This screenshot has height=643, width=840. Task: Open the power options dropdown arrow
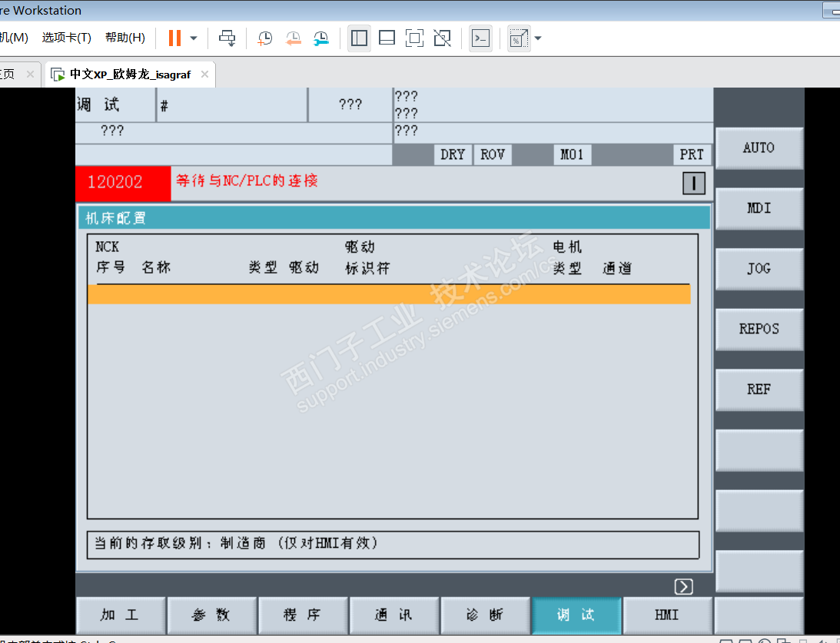194,38
